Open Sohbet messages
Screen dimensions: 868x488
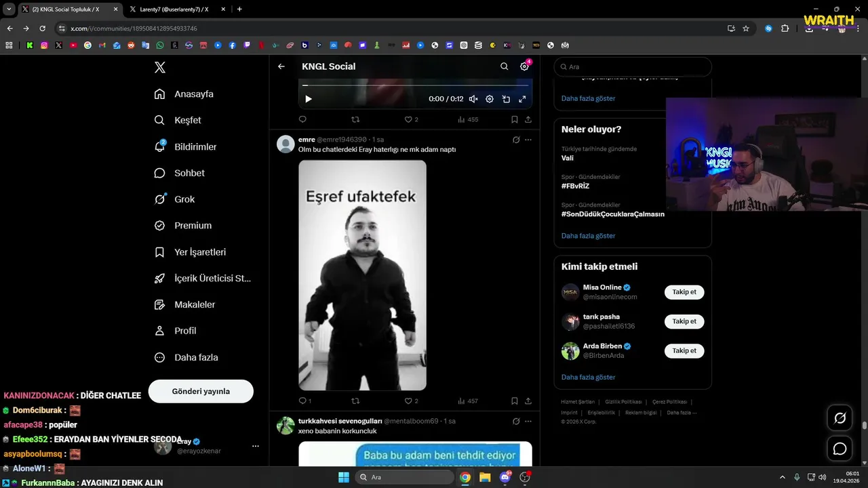[179, 173]
